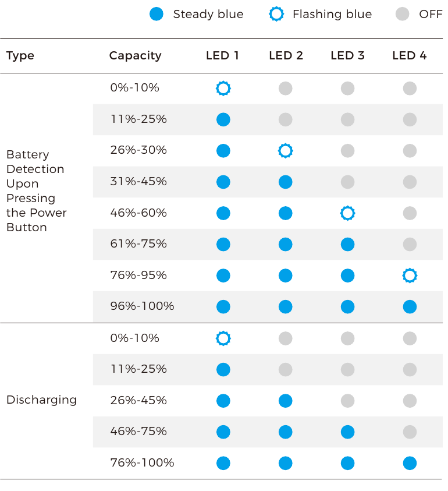Click the "31%-45%" capacity cell
Image resolution: width=448 pixels, height=491 pixels.
point(138,182)
